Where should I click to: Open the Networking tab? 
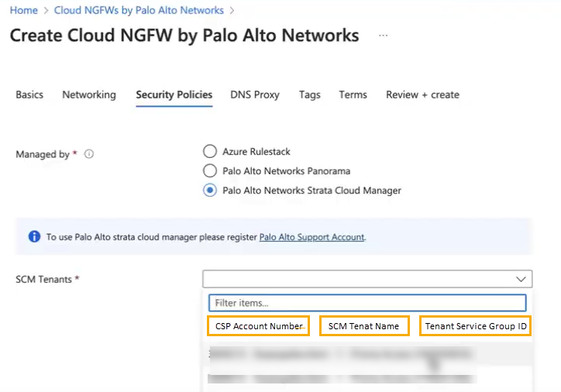pyautogui.click(x=89, y=95)
